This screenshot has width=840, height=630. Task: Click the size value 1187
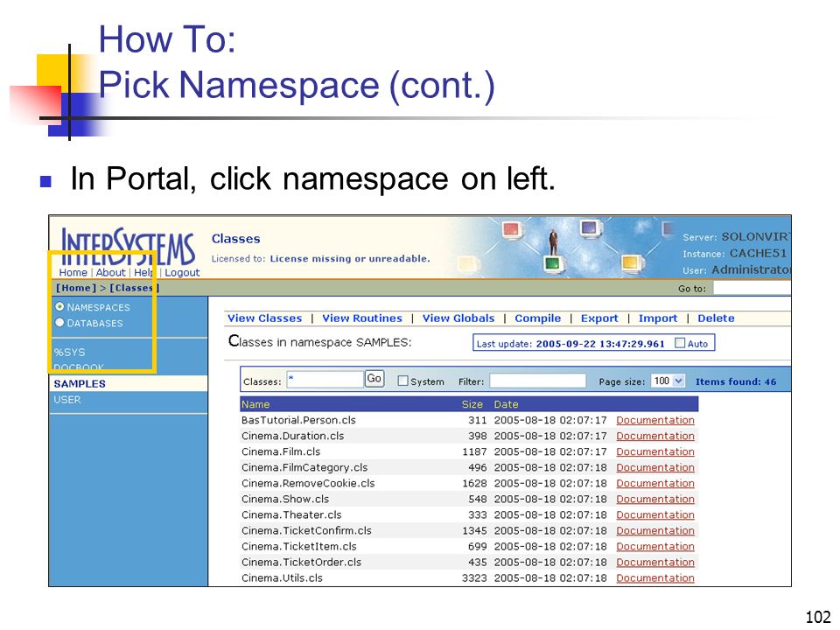474,451
